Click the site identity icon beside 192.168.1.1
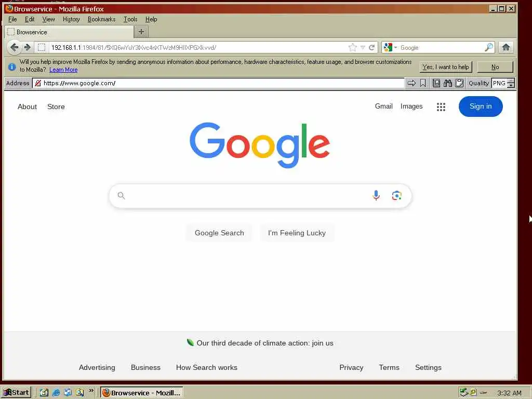Image resolution: width=532 pixels, height=399 pixels. coord(42,47)
